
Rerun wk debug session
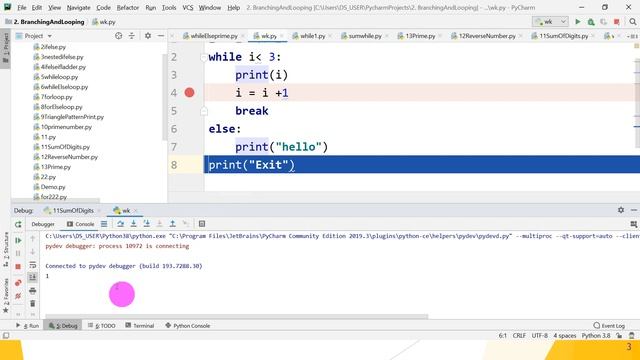(x=18, y=224)
